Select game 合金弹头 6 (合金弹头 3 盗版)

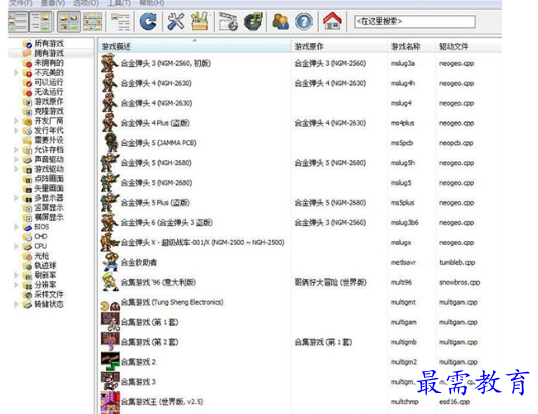coord(167,223)
